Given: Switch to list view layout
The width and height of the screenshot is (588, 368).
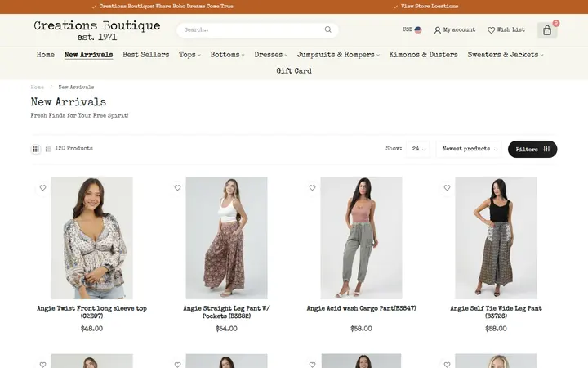Looking at the screenshot, I should pos(48,149).
